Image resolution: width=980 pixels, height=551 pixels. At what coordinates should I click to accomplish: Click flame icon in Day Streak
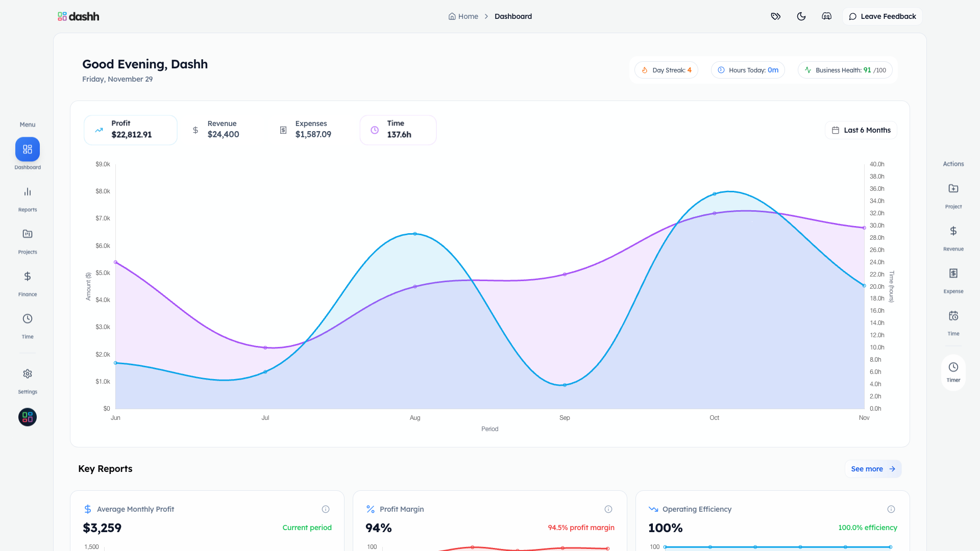(x=645, y=70)
